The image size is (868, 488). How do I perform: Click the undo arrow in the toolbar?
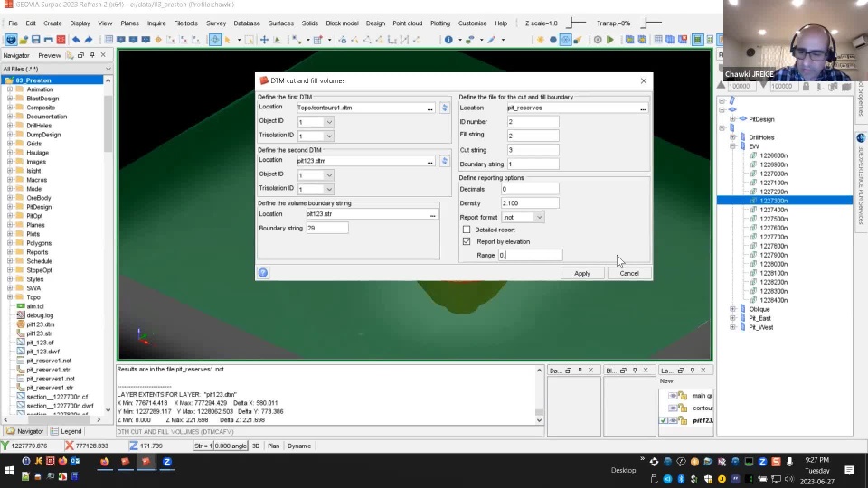point(76,40)
